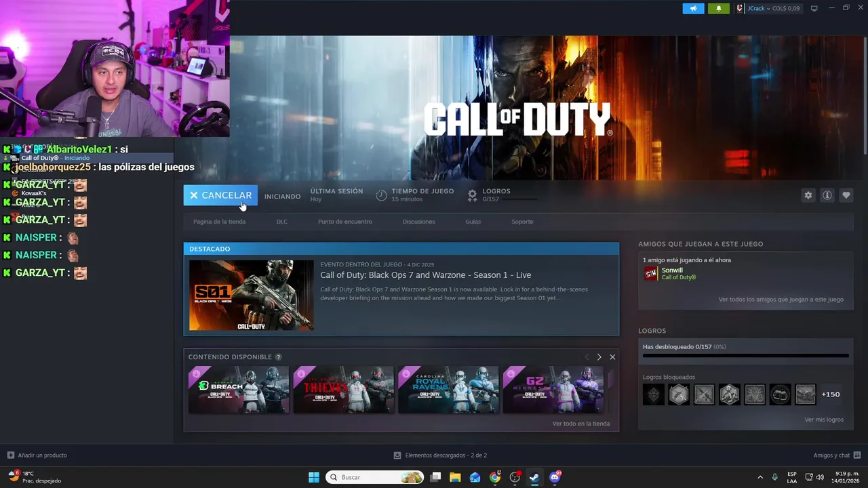Open Google Chrome from taskbar
This screenshot has height=488, width=868.
(495, 477)
